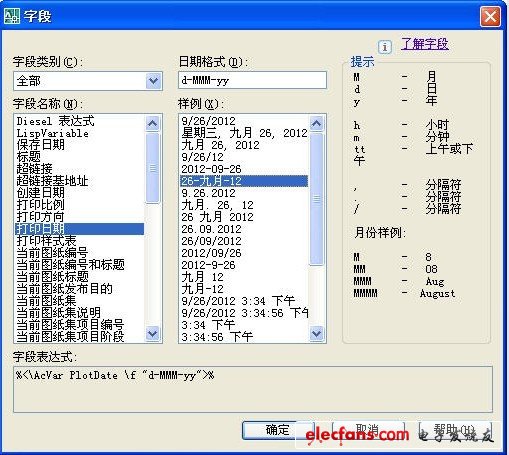The width and height of the screenshot is (509, 455).
Task: Select the 保存日期 field name
Action: (x=41, y=145)
